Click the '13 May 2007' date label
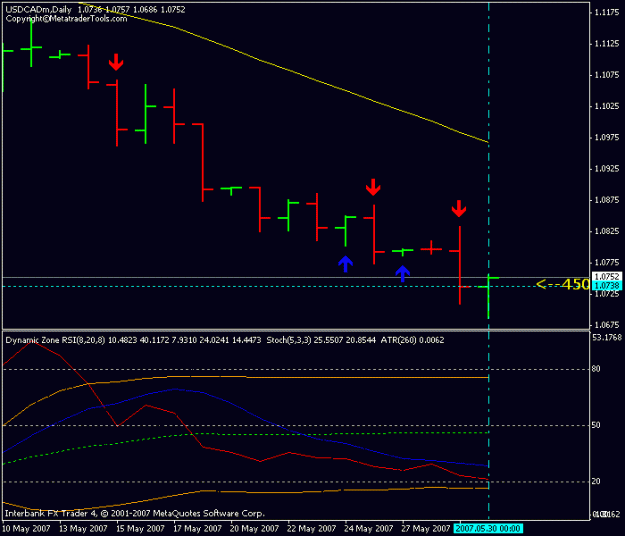 click(x=83, y=529)
